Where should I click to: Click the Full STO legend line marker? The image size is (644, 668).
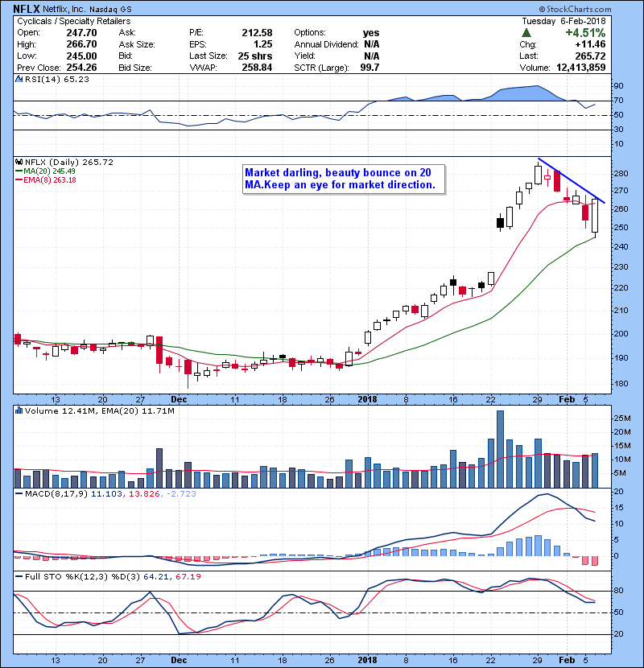pyautogui.click(x=19, y=576)
